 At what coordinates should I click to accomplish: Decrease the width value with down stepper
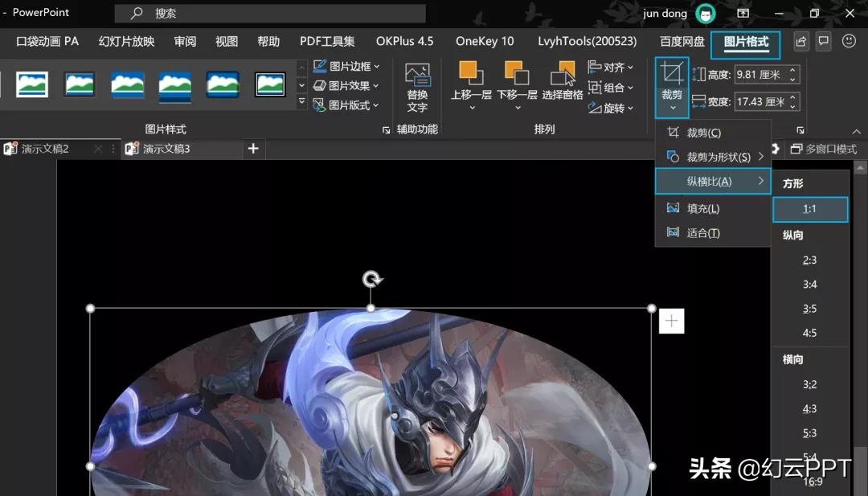pos(792,106)
